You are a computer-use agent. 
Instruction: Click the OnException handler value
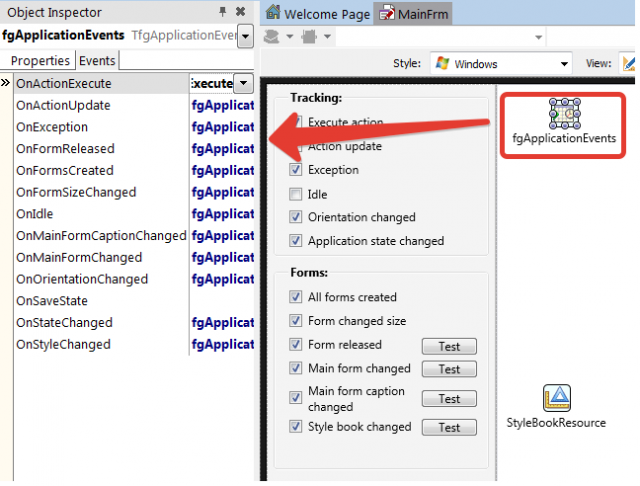(222, 127)
